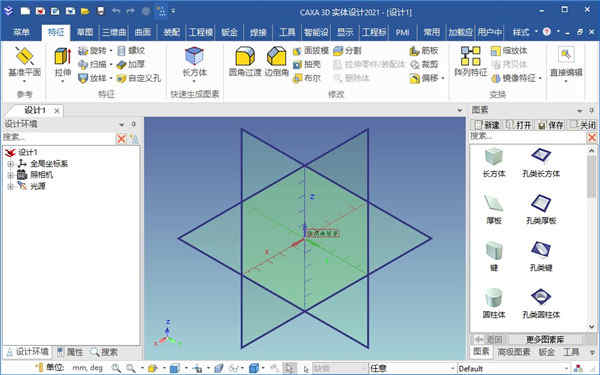Switch to the 焊接 welding ribbon tab
The image size is (600, 375).
tap(258, 32)
